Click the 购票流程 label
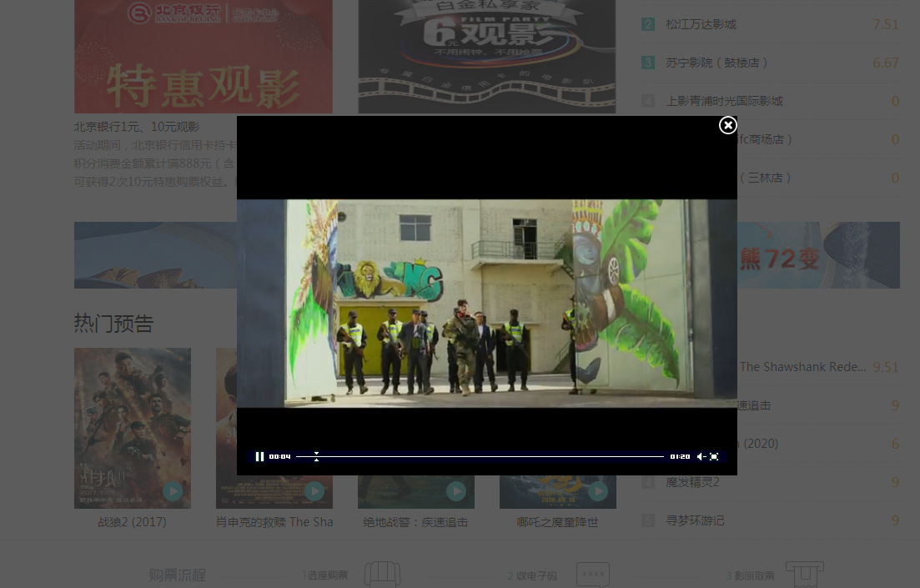This screenshot has height=588, width=920. point(177,575)
